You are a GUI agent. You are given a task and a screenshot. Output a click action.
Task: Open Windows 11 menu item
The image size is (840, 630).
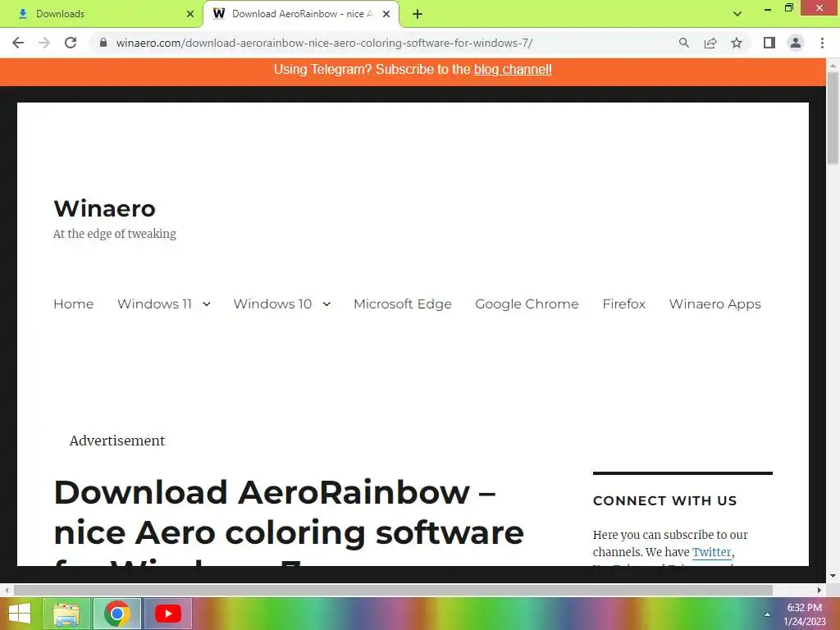154,304
